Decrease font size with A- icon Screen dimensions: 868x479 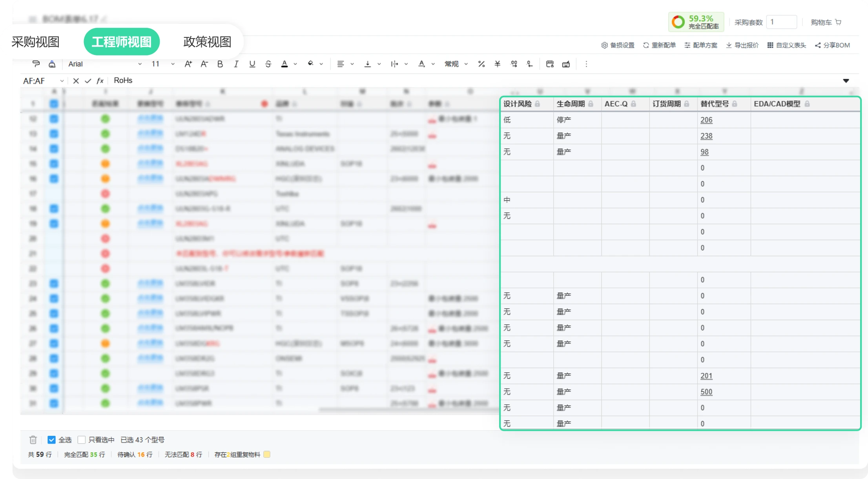(x=204, y=64)
